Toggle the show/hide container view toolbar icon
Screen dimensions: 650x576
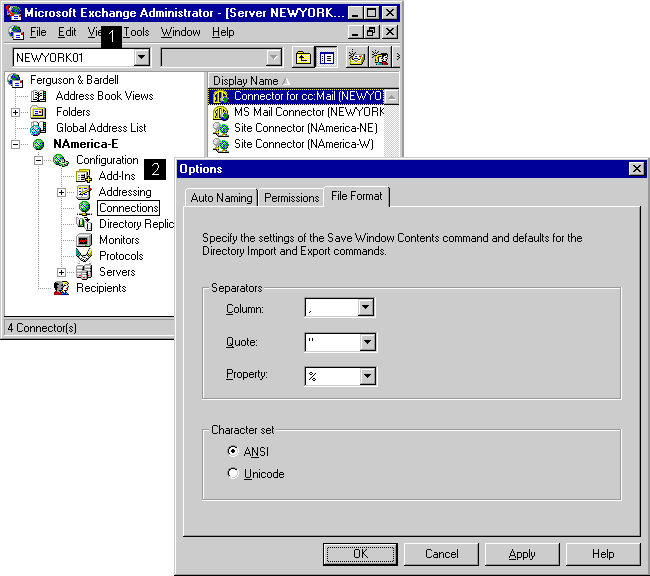(326, 58)
